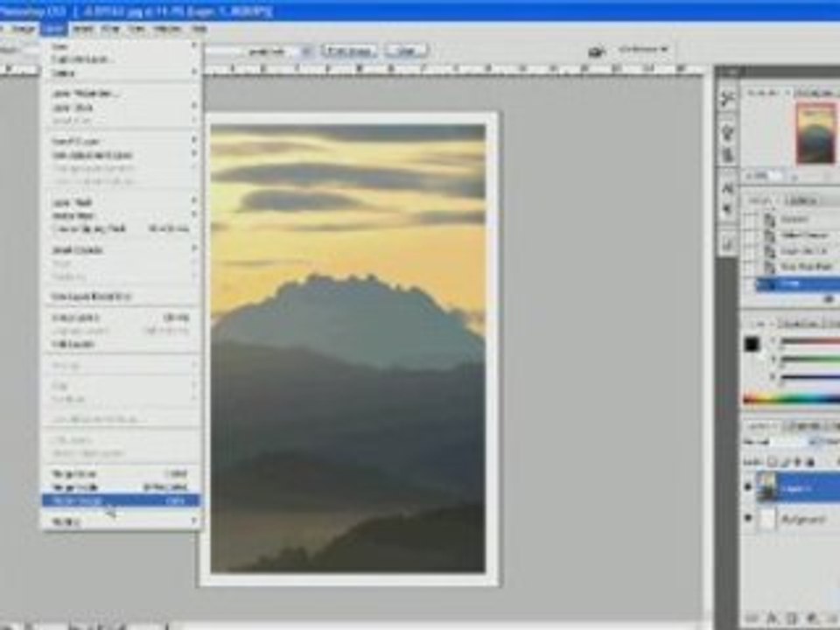Switch to the History tab
The width and height of the screenshot is (840, 630).
click(x=759, y=200)
